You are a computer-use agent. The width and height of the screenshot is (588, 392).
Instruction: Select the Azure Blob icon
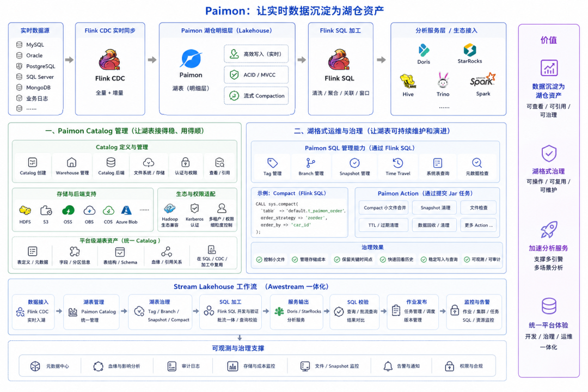tap(126, 211)
